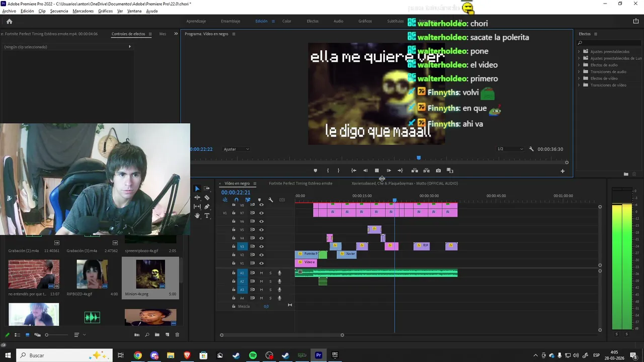
Task: Select Minion-4x.png thumbnail in project
Action: [150, 274]
